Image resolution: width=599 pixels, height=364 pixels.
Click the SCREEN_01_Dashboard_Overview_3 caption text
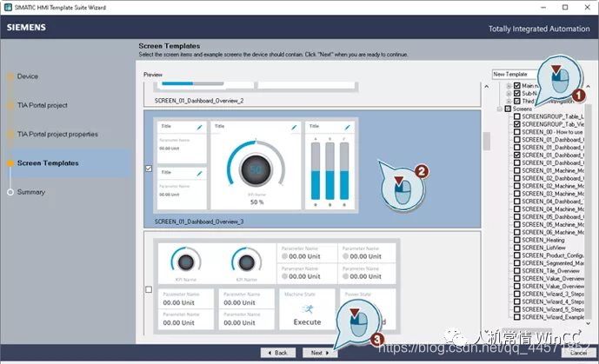click(x=199, y=222)
